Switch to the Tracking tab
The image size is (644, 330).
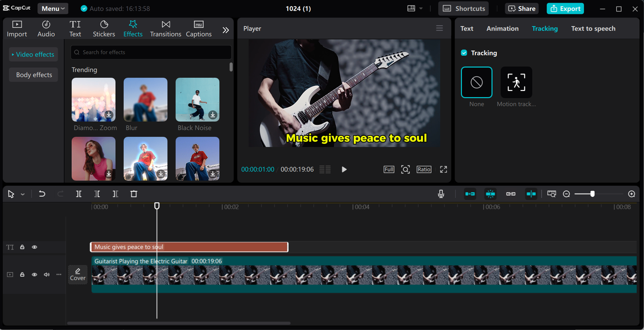click(x=545, y=29)
